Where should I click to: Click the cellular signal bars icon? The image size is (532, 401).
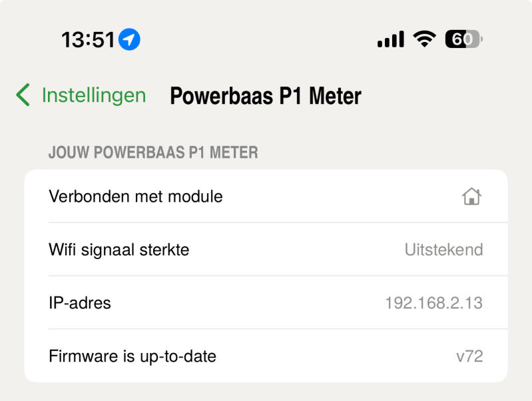tap(390, 40)
